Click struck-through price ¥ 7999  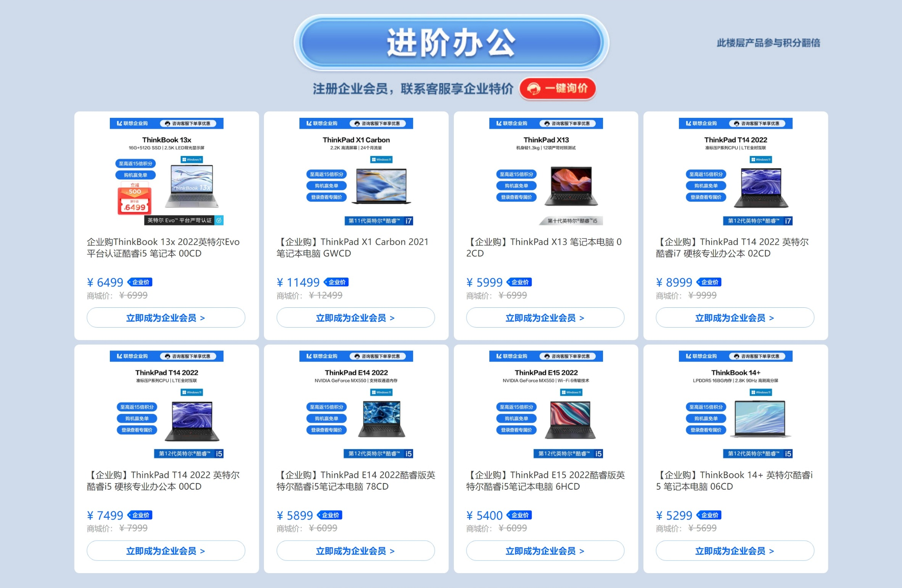coord(133,529)
